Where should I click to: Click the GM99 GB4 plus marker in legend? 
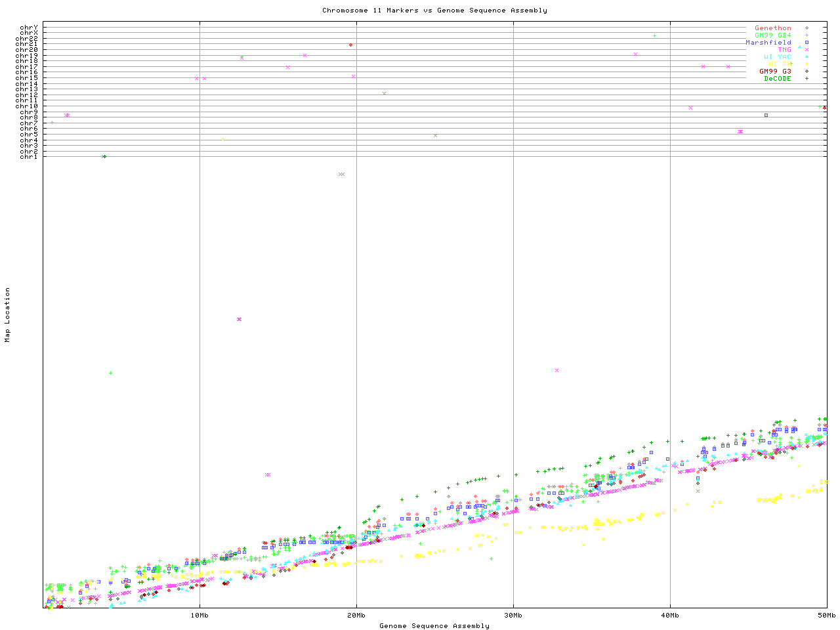pos(807,35)
